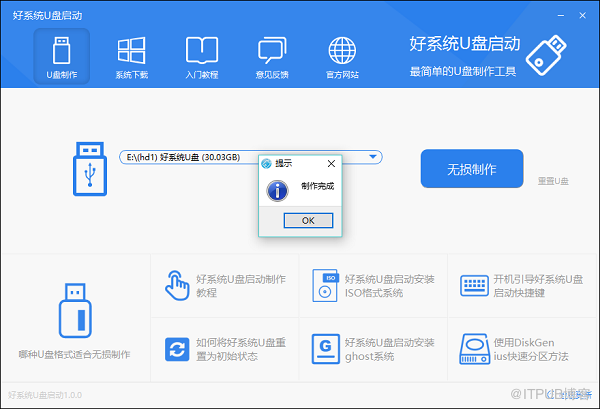Click the 无损制作 button
Screen dimensions: 600x409
pyautogui.click(x=472, y=169)
